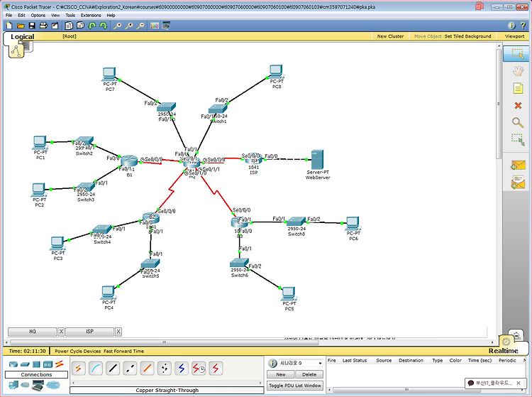Pick the Console cable connection
The image size is (532, 397).
point(96,369)
